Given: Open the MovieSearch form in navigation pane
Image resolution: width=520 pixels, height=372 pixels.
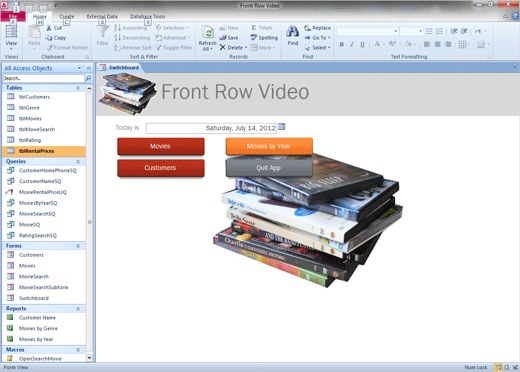Looking at the screenshot, I should click(34, 277).
